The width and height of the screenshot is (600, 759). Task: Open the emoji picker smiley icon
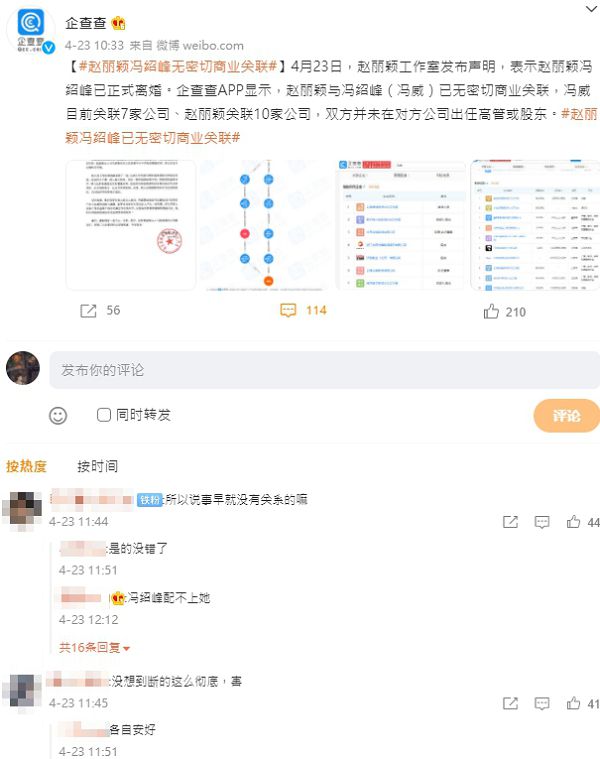pos(58,416)
